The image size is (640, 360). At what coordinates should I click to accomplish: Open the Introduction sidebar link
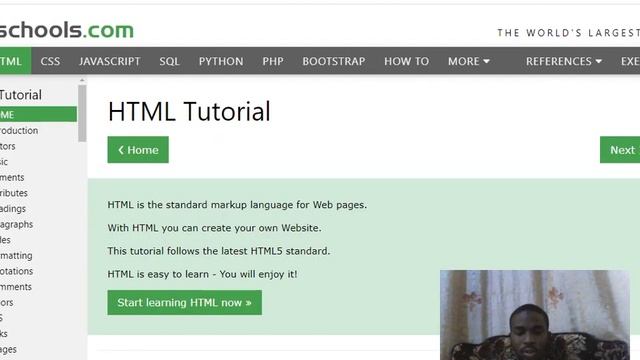(19, 131)
